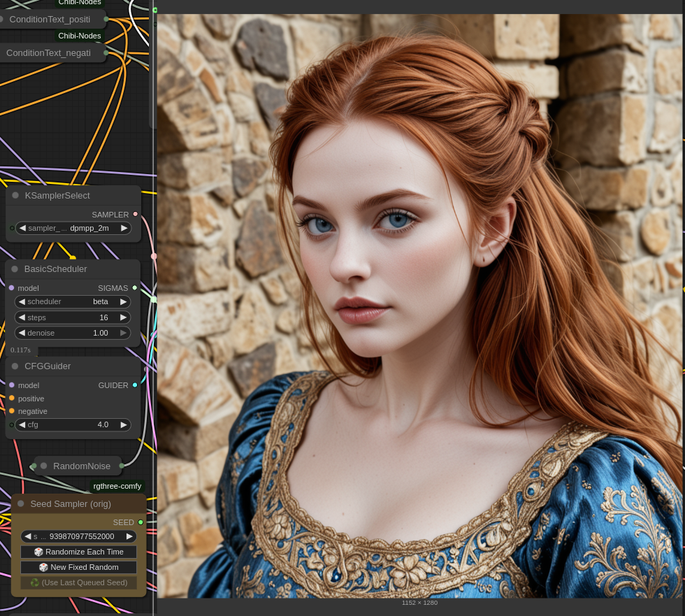Click the RandomNoise node's collapse dot
The width and height of the screenshot is (685, 616).
(43, 466)
